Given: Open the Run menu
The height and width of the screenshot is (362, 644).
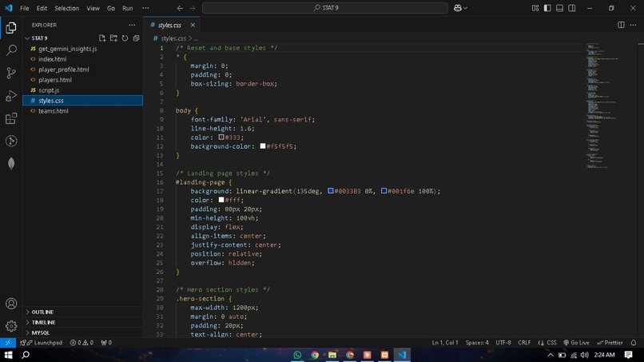Looking at the screenshot, I should click(x=128, y=8).
